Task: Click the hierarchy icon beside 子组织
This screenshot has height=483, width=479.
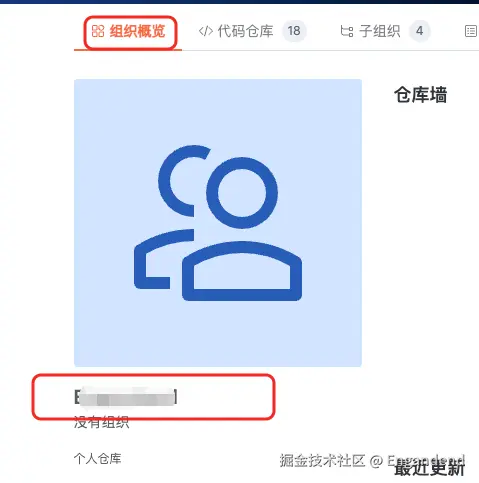Action: (347, 31)
